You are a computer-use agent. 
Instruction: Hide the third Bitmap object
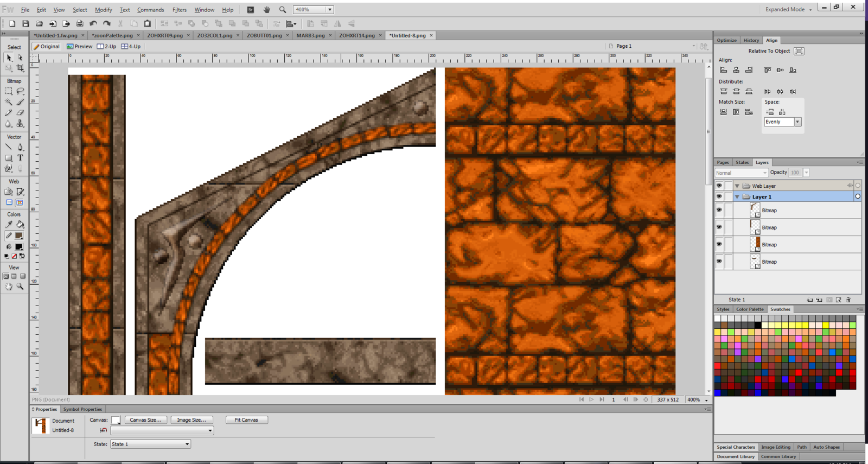click(719, 244)
